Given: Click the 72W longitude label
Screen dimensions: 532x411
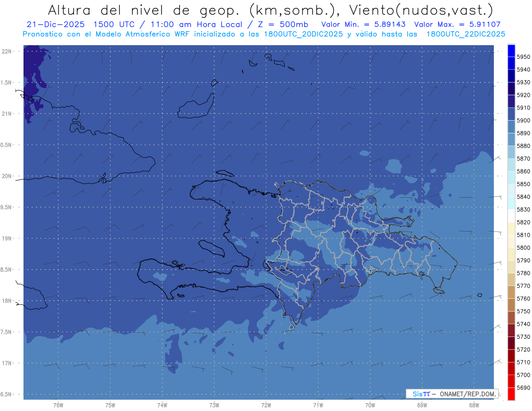Looking at the screenshot, I should pyautogui.click(x=266, y=405).
